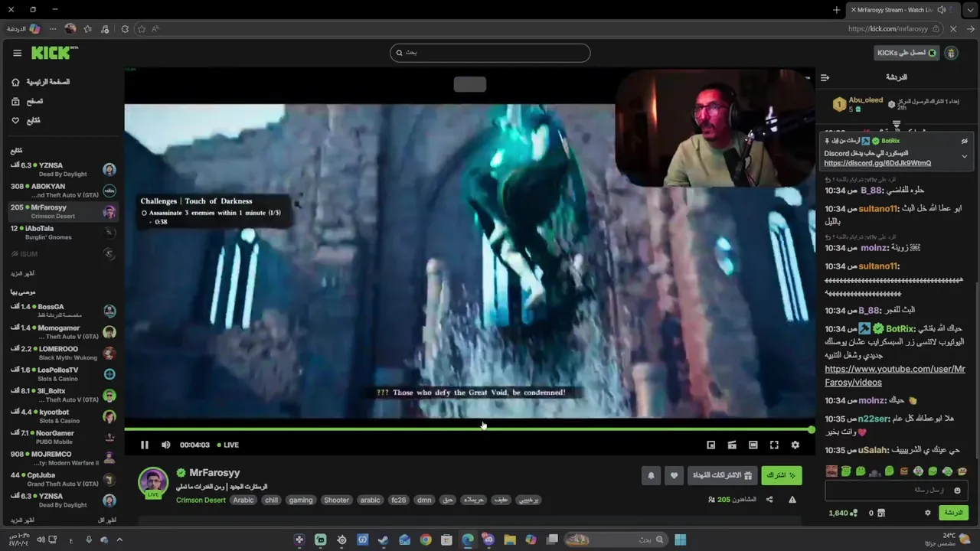This screenshot has width=980, height=551.
Task: Report stream with warning triangle icon
Action: point(792,500)
